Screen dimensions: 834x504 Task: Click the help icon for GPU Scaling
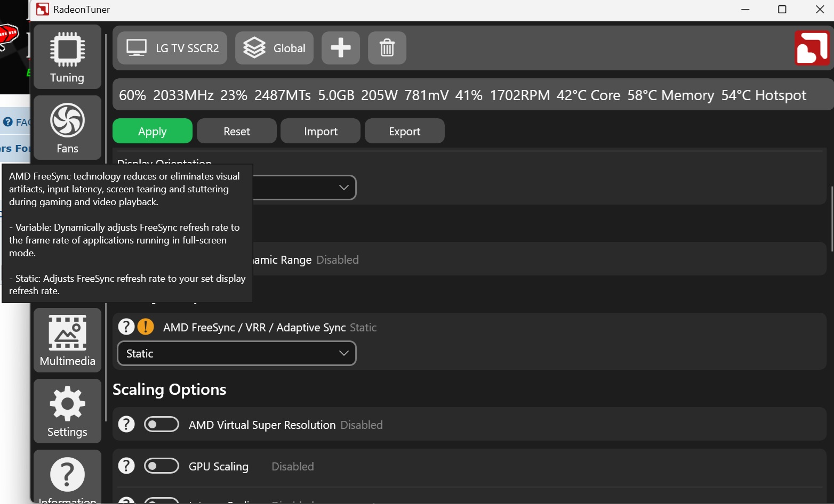tap(126, 466)
